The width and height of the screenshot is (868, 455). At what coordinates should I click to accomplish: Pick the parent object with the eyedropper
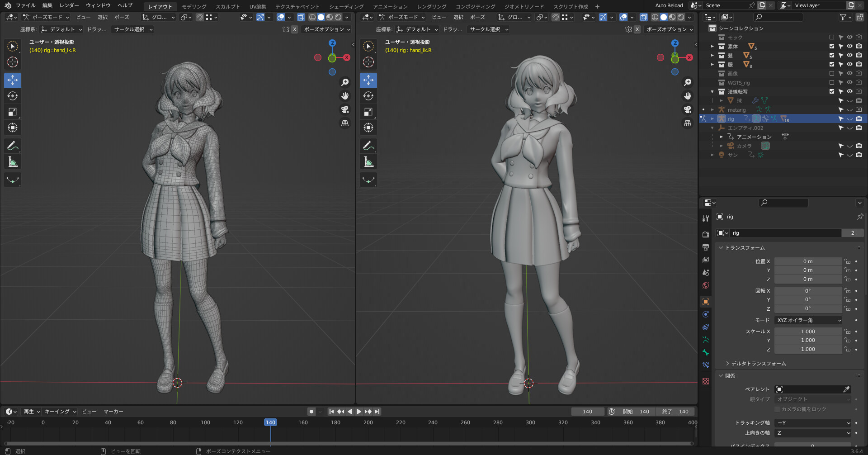click(x=846, y=389)
